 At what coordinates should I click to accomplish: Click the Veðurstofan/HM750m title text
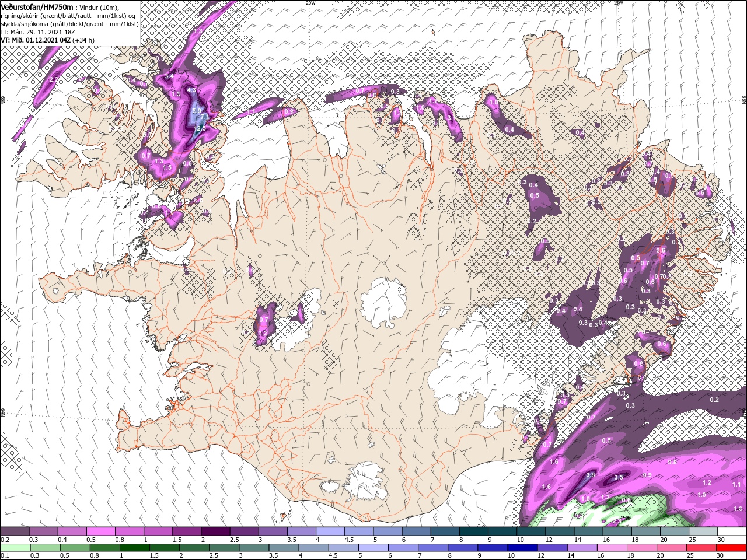(x=37, y=7)
